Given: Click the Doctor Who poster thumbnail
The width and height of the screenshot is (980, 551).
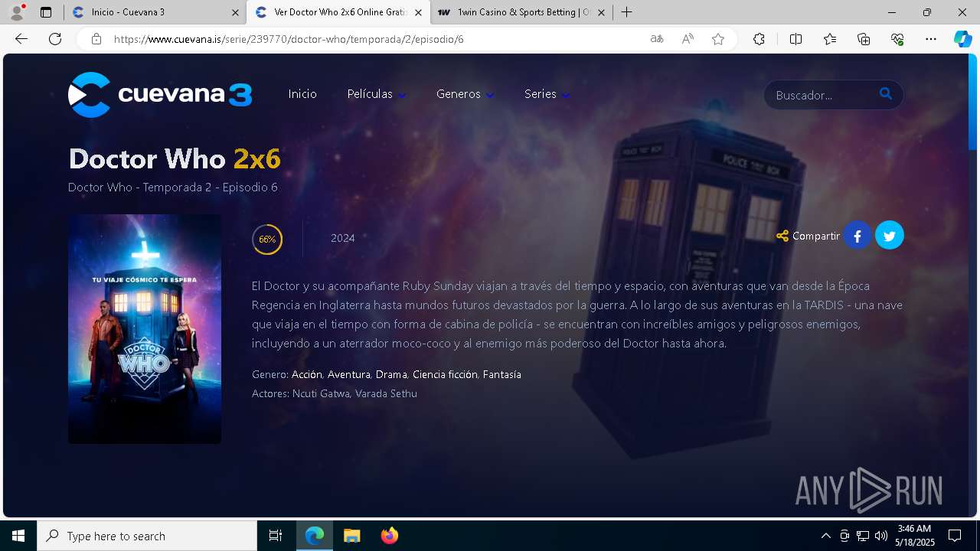Looking at the screenshot, I should point(145,329).
